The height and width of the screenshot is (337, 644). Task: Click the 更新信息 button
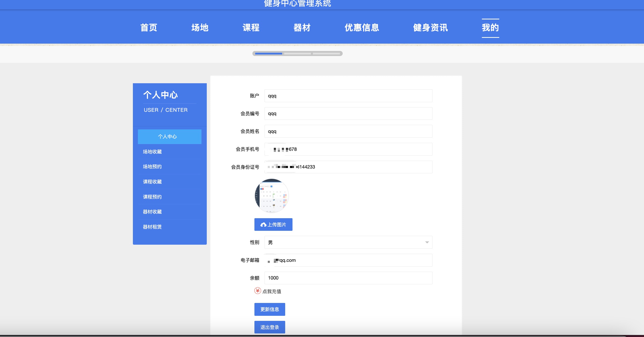coord(270,309)
